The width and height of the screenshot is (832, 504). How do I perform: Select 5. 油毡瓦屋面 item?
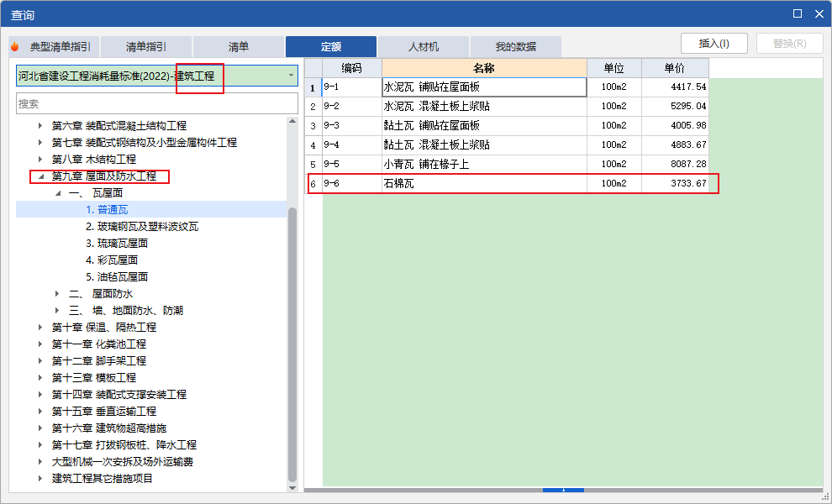pyautogui.click(x=117, y=277)
